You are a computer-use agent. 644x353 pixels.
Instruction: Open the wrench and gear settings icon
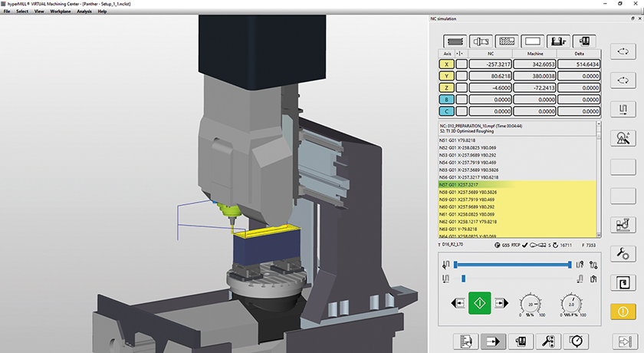tap(623, 253)
